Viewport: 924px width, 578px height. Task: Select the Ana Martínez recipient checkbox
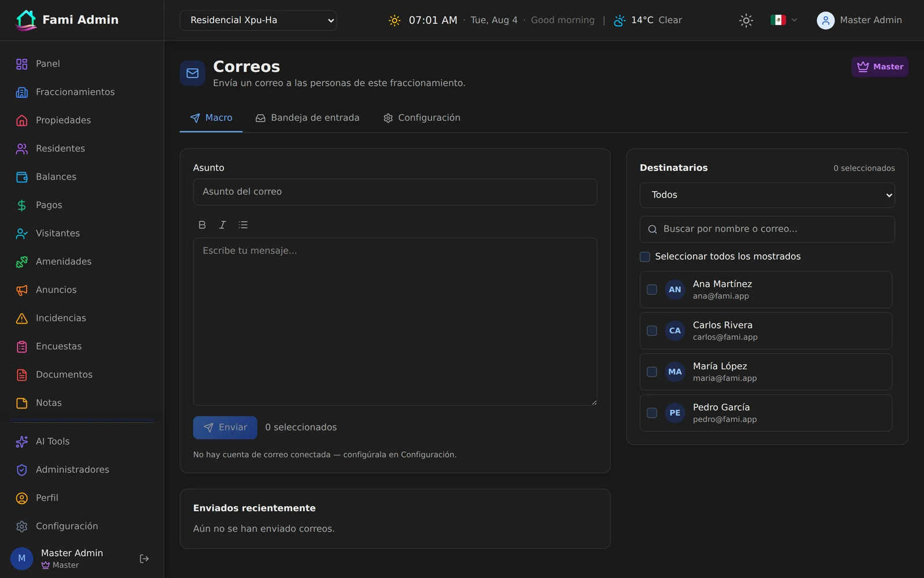tap(652, 290)
